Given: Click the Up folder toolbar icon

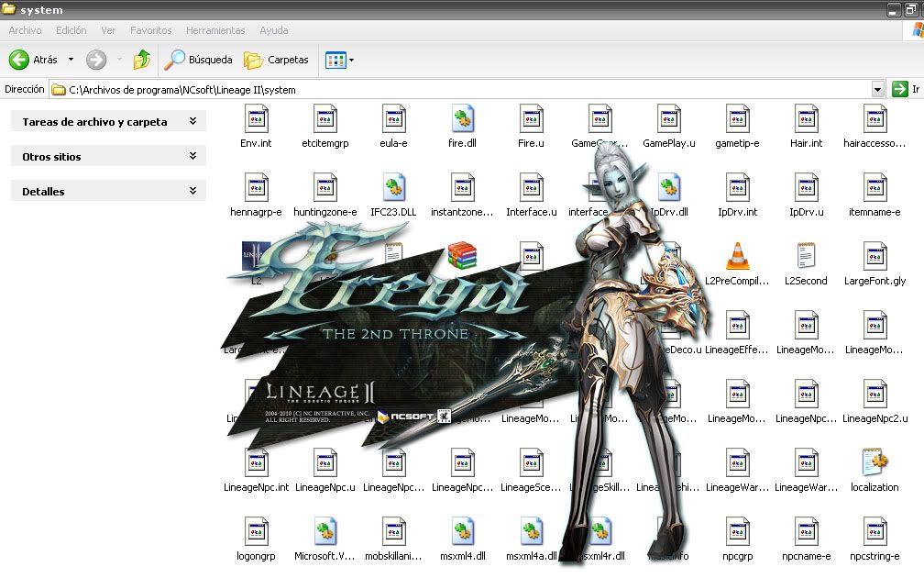Looking at the screenshot, I should tap(142, 60).
